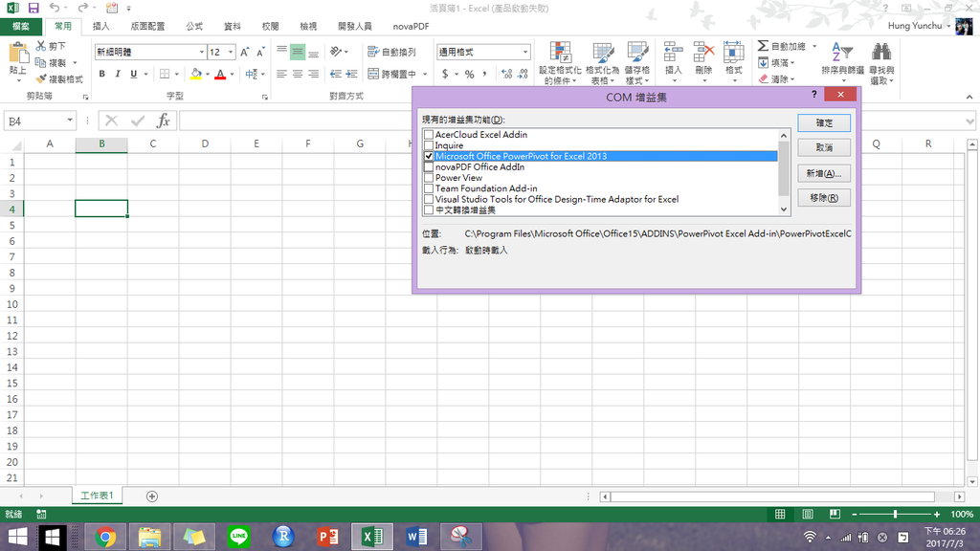Open Conditional Formatting menu

(x=560, y=63)
